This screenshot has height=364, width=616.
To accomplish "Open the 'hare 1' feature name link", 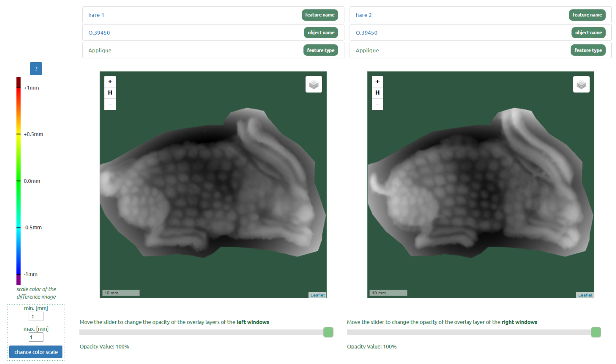I will point(96,15).
